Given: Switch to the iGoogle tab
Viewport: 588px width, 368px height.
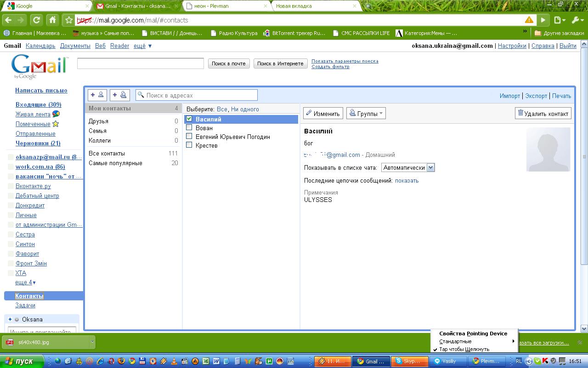Looking at the screenshot, I should (x=47, y=6).
